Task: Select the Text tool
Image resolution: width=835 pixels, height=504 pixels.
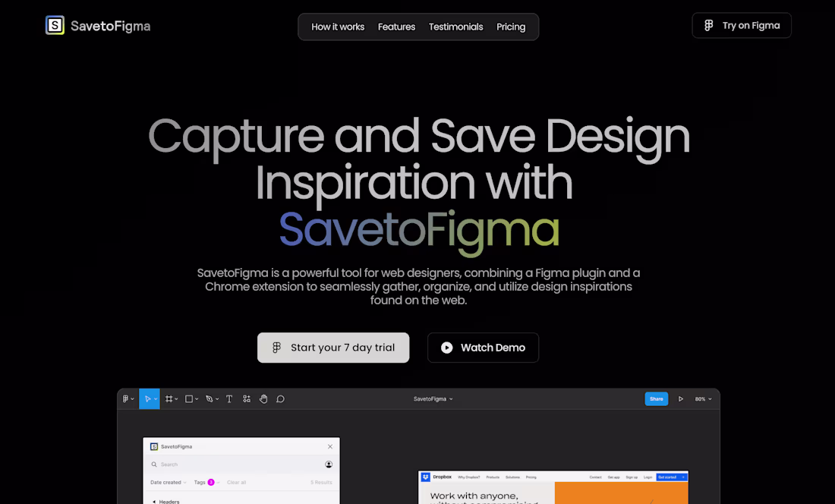Action: point(229,398)
